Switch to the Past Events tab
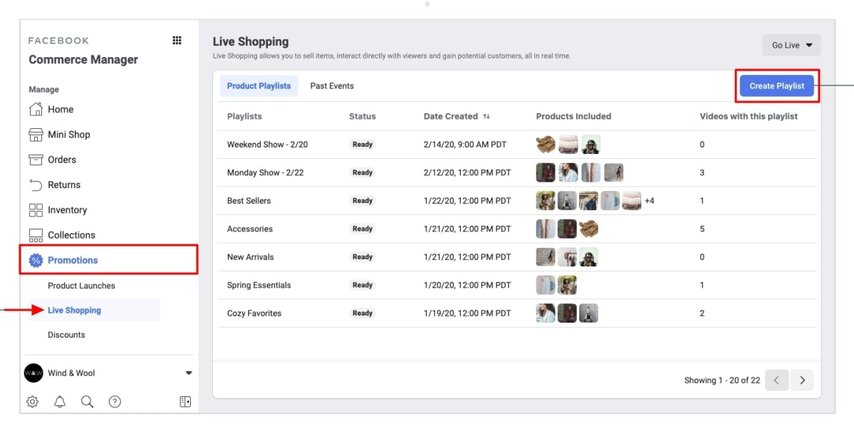Screen dimensions: 854x436 (x=332, y=86)
